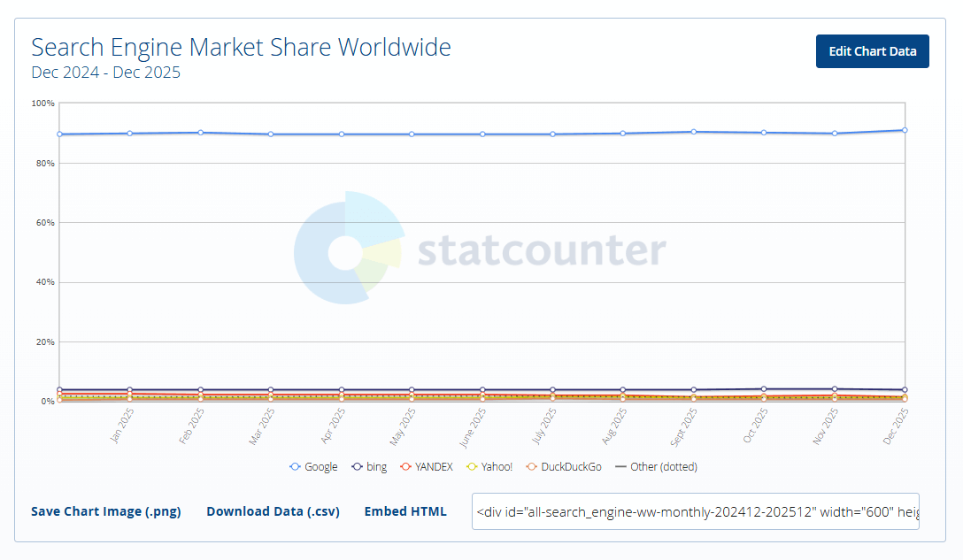Save Chart Image as .png
The image size is (963, 560).
105,511
